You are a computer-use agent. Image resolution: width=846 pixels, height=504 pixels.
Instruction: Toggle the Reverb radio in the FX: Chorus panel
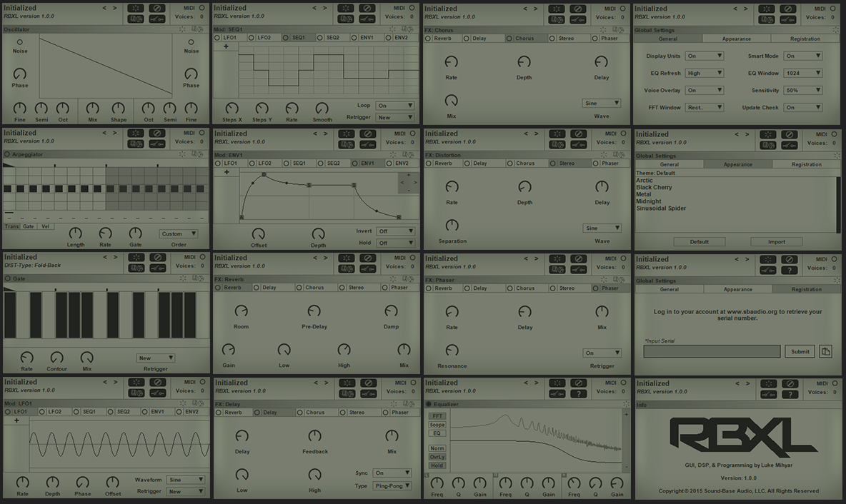click(x=429, y=39)
